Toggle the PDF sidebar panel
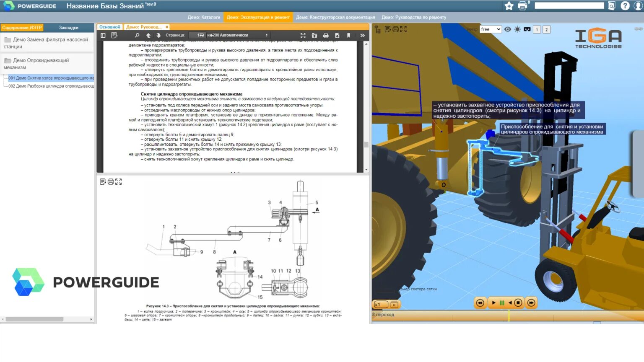Viewport: 644px width, 362px height. (x=103, y=36)
